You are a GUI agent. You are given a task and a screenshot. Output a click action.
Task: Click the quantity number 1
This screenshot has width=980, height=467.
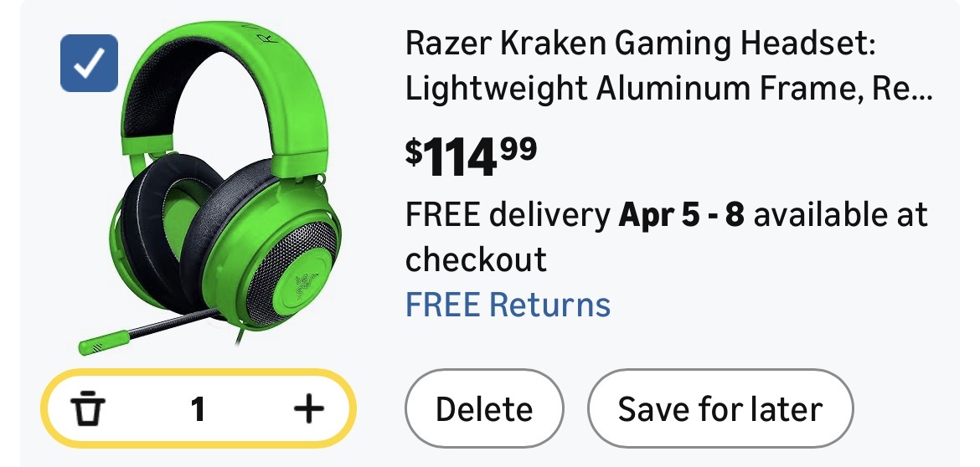pyautogui.click(x=198, y=409)
